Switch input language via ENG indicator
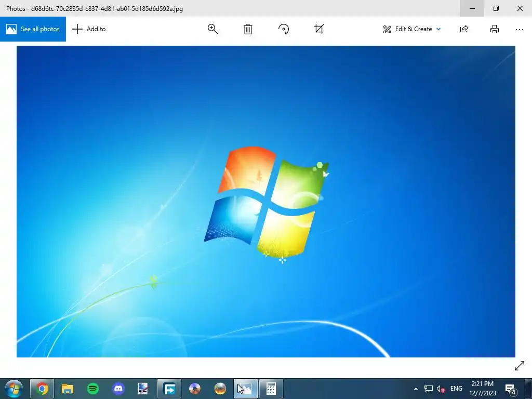This screenshot has width=532, height=399. [456, 389]
